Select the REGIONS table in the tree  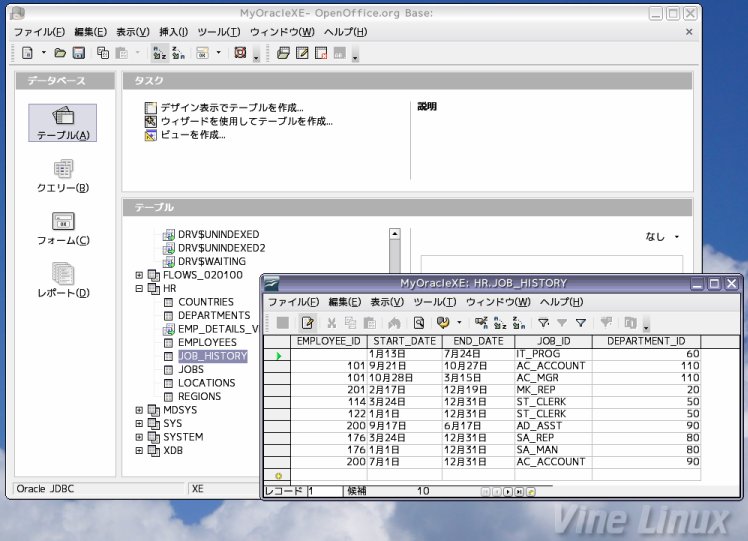[x=199, y=396]
